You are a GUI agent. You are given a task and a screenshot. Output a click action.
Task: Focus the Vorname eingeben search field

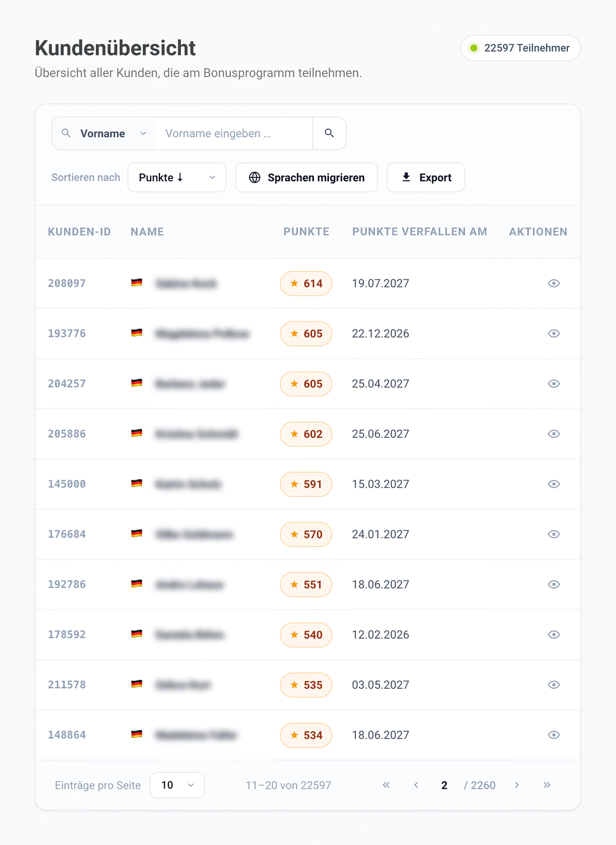[x=233, y=133]
